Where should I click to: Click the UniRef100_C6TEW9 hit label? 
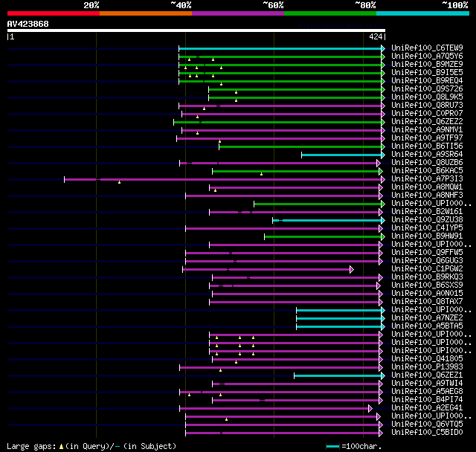(427, 48)
